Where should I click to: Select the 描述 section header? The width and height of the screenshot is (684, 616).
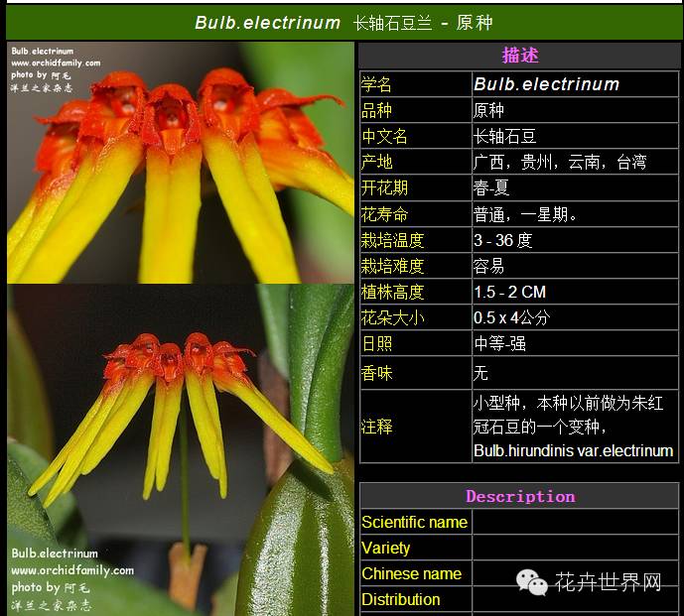tap(519, 56)
